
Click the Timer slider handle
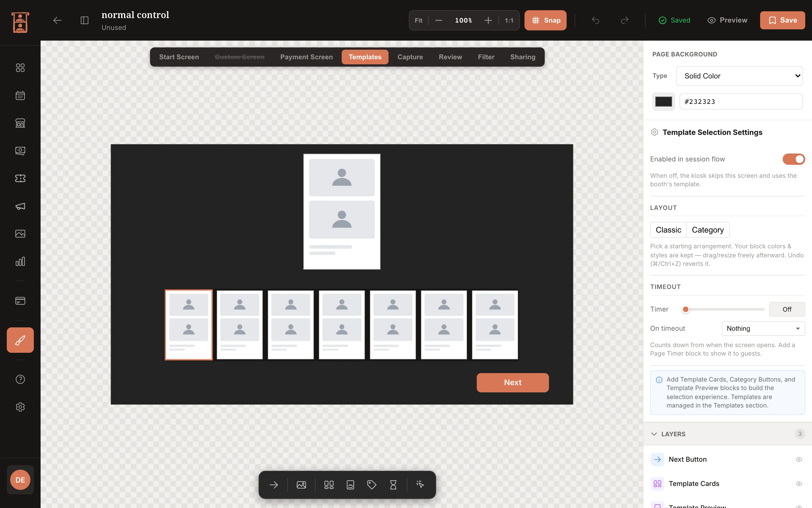click(x=685, y=309)
